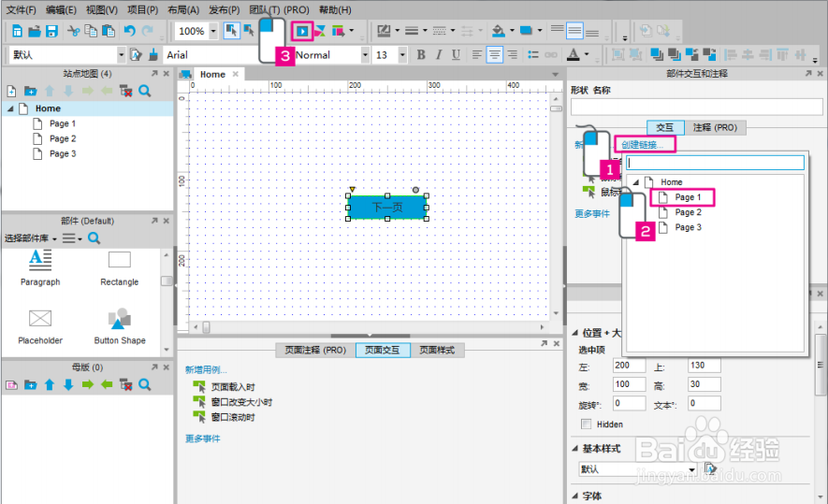Bring selected widget to front

(657, 54)
